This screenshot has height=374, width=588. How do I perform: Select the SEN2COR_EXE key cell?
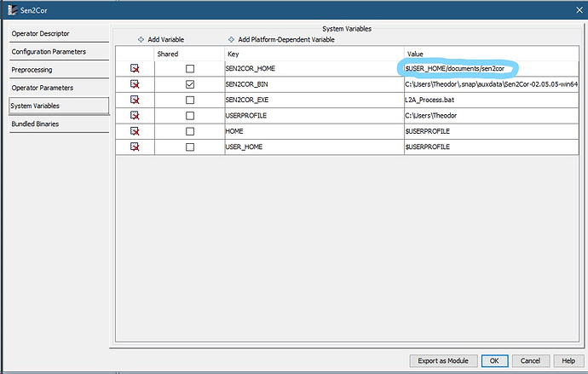coord(314,100)
